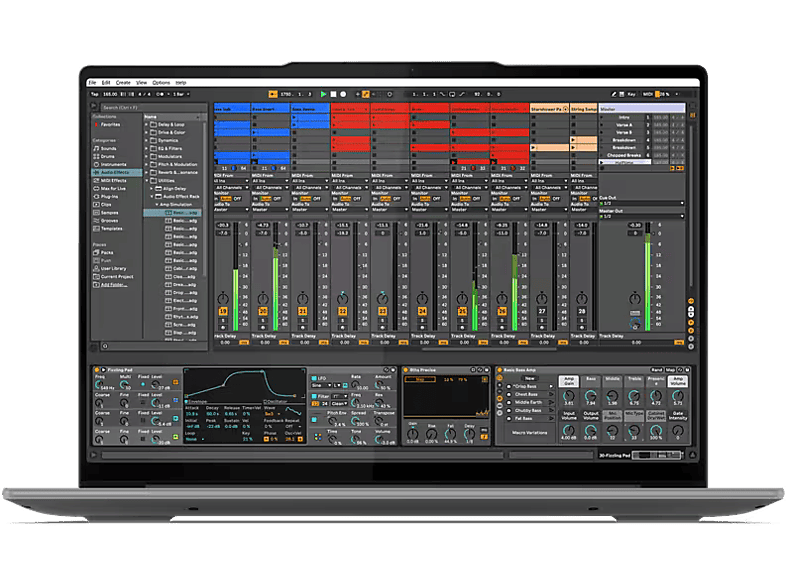Viewport: 786px width, 587px height.
Task: Select MIDI Effects category in browser
Action: click(113, 180)
